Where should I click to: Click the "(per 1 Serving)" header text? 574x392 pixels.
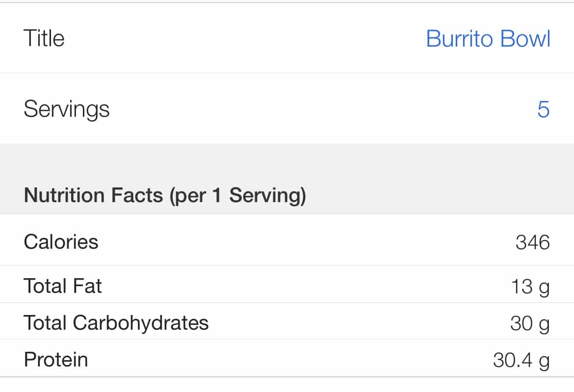click(x=237, y=196)
